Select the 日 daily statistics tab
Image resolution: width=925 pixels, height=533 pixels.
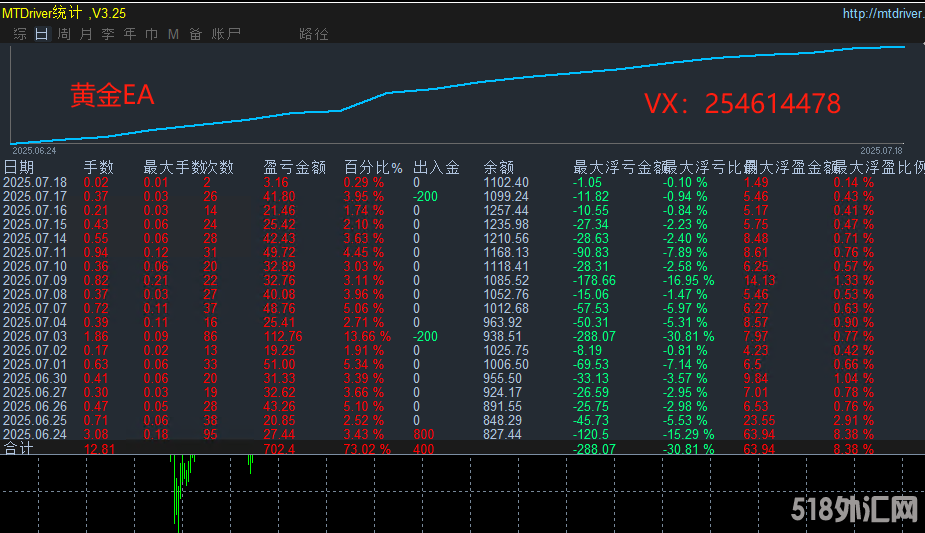(41, 34)
